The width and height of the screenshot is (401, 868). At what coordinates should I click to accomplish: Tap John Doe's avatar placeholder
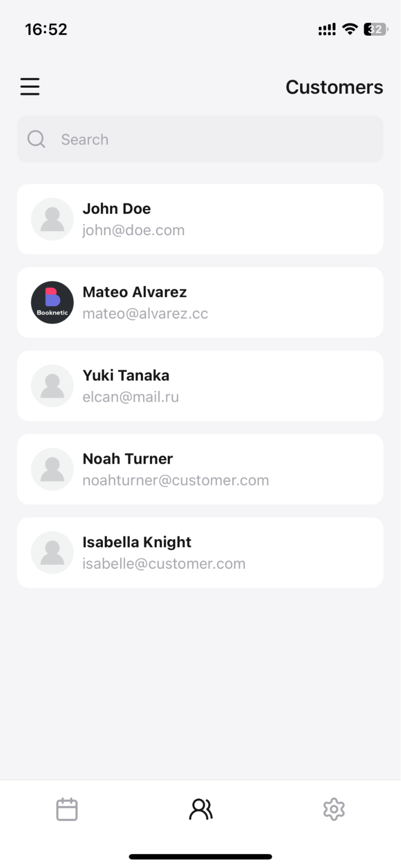coord(53,219)
